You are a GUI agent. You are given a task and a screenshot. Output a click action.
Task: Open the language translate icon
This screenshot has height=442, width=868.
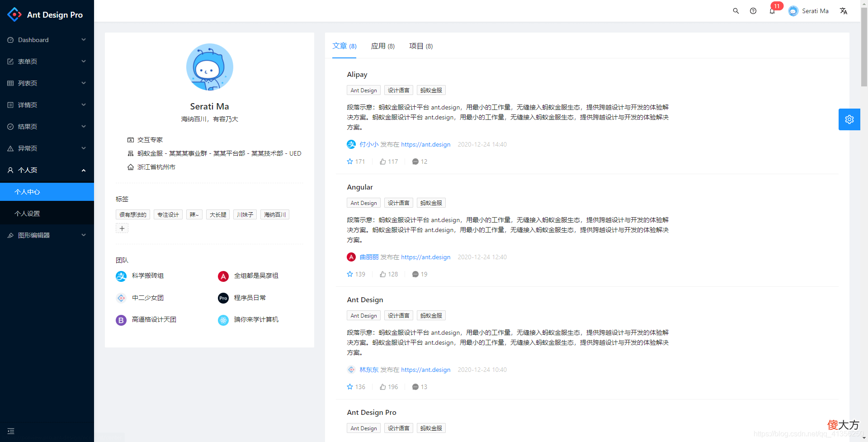point(844,11)
